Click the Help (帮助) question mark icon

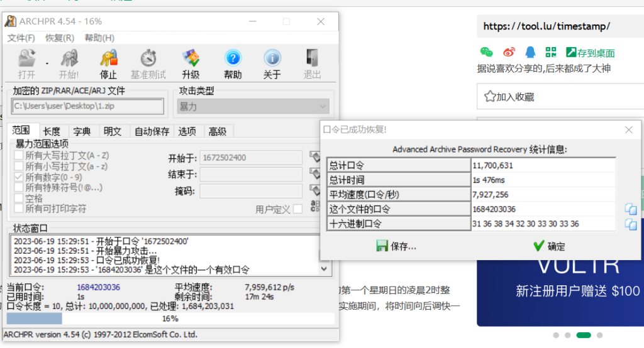[233, 60]
